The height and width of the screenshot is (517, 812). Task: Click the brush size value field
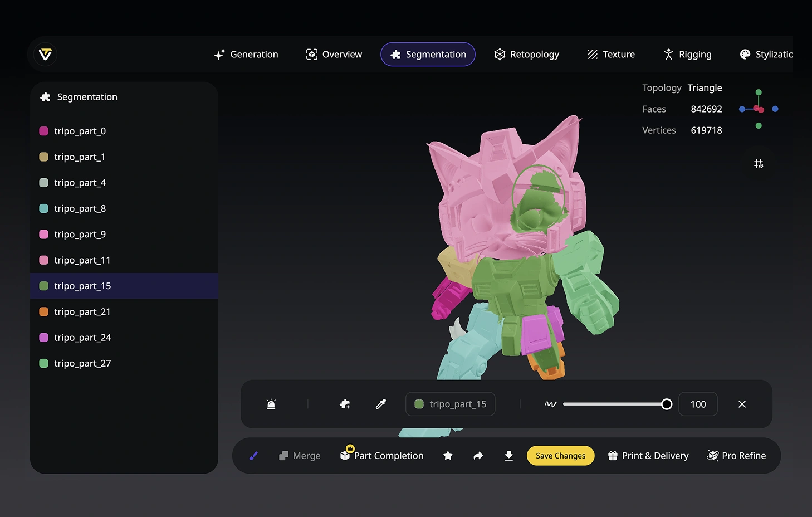pyautogui.click(x=698, y=404)
